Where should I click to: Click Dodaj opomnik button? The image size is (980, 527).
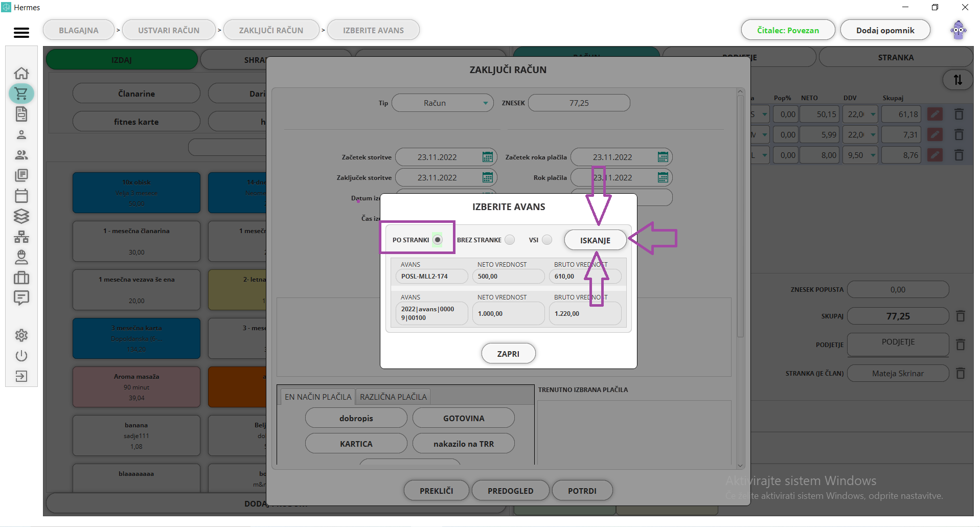[x=885, y=30]
